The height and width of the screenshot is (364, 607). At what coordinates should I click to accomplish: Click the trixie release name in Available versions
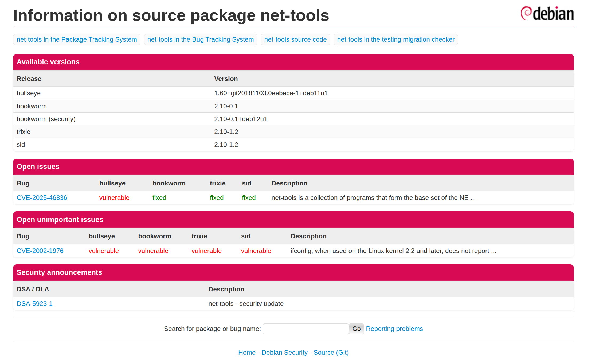(24, 132)
